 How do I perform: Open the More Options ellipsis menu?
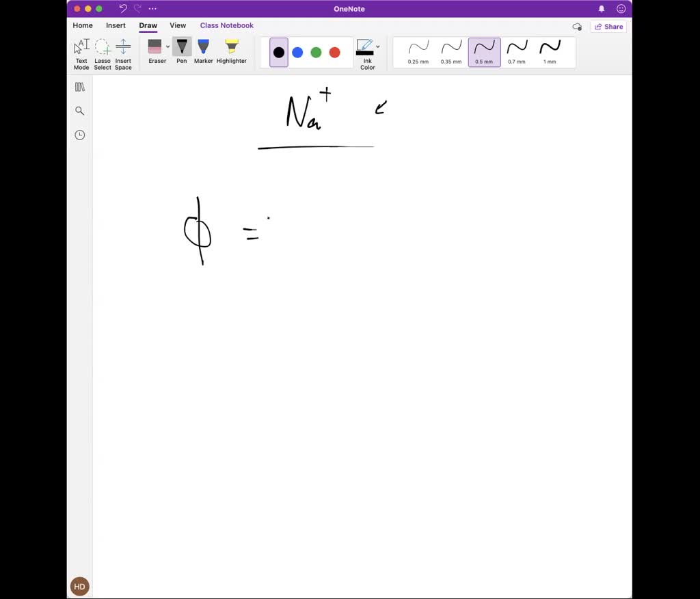point(152,8)
